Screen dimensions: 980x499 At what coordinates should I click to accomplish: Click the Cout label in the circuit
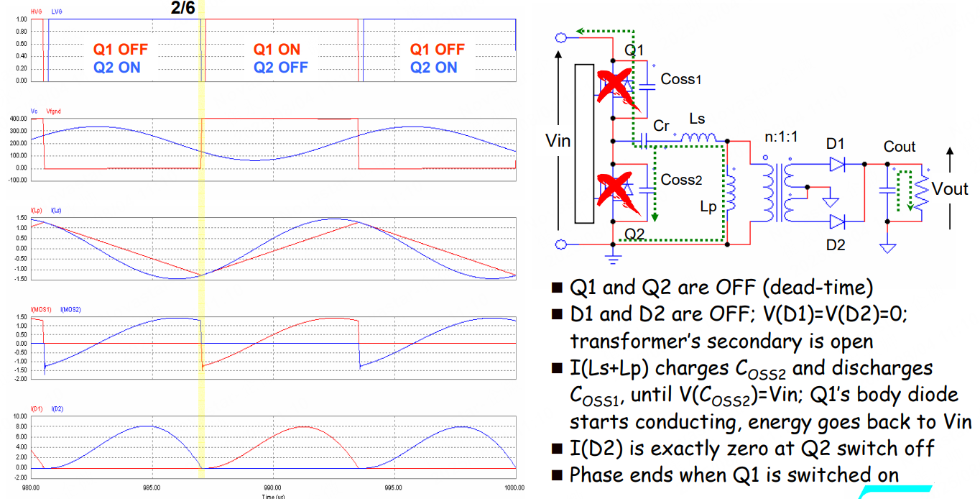pos(900,147)
